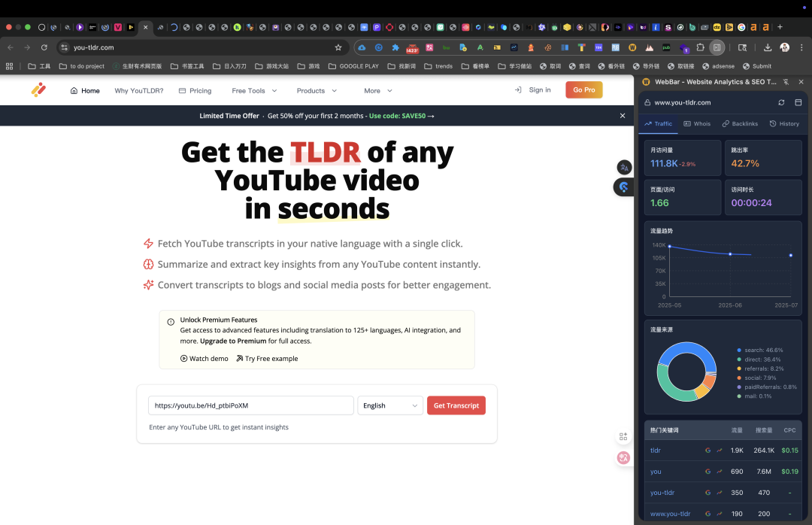The height and width of the screenshot is (525, 812).
Task: Reload the you-tldr.com page
Action: pyautogui.click(x=44, y=47)
